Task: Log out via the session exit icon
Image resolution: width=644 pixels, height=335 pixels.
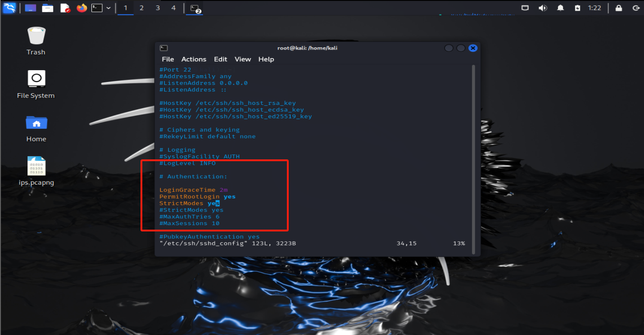Action: click(x=635, y=8)
